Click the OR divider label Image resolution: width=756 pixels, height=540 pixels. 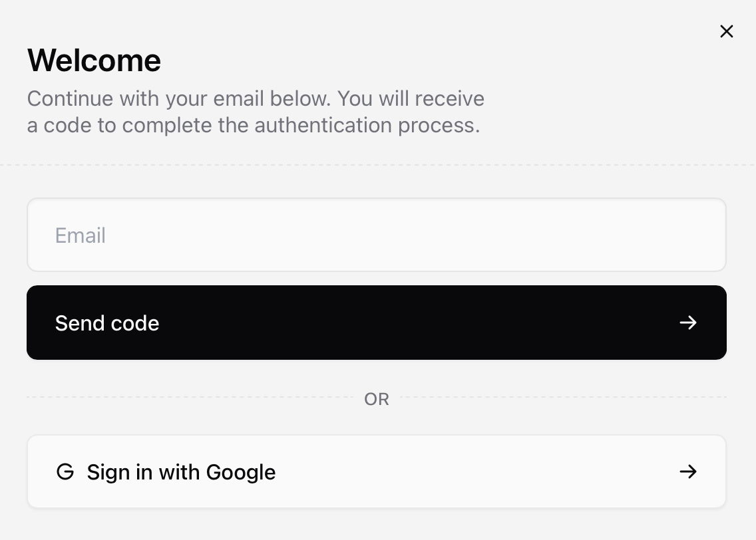click(377, 399)
